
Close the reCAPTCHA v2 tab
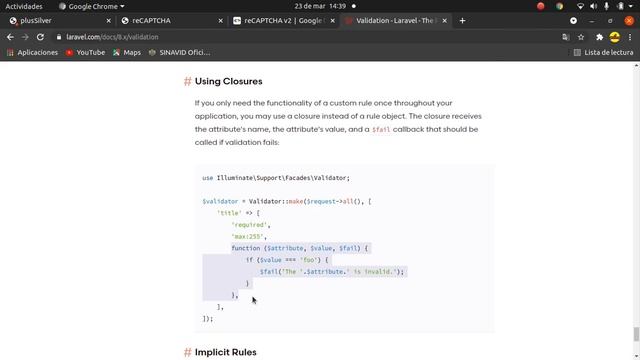click(333, 21)
